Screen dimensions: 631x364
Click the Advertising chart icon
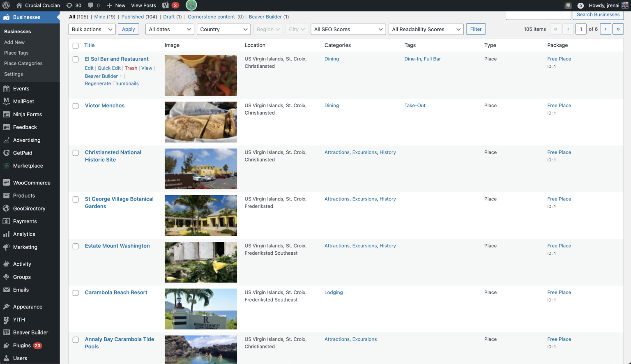coord(6,140)
